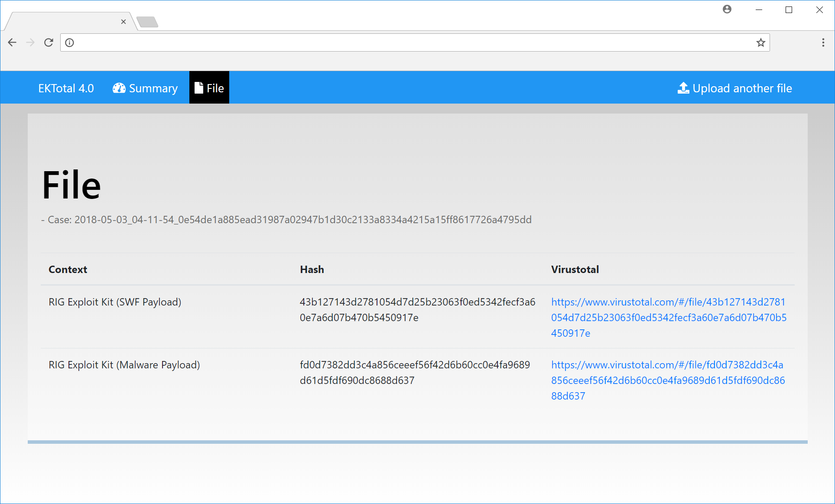Click Upload another file

(x=734, y=88)
